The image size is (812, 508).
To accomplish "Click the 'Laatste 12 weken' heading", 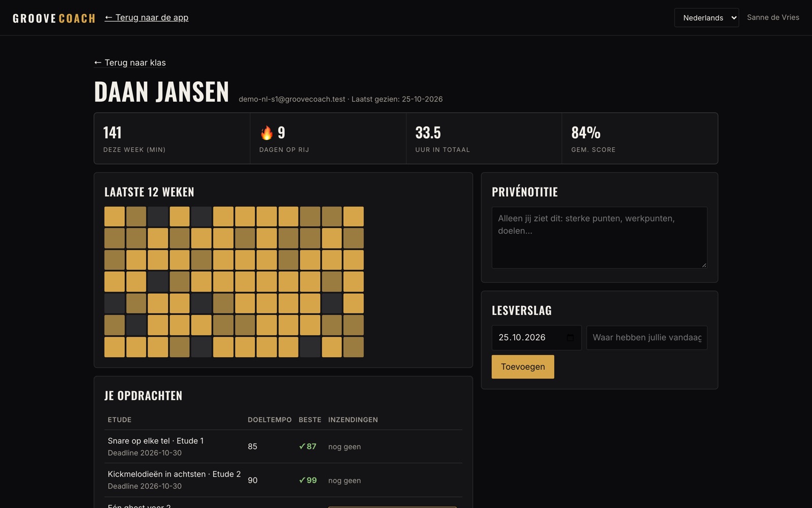I will [149, 192].
